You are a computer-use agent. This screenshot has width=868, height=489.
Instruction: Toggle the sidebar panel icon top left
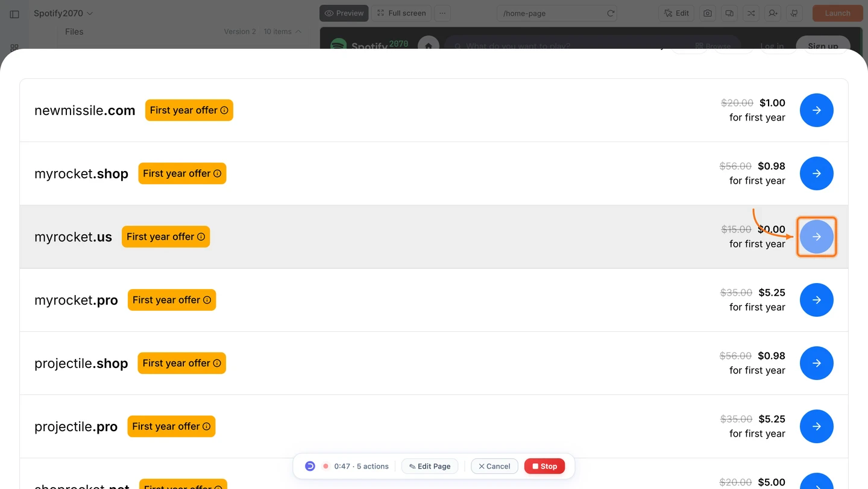point(14,13)
